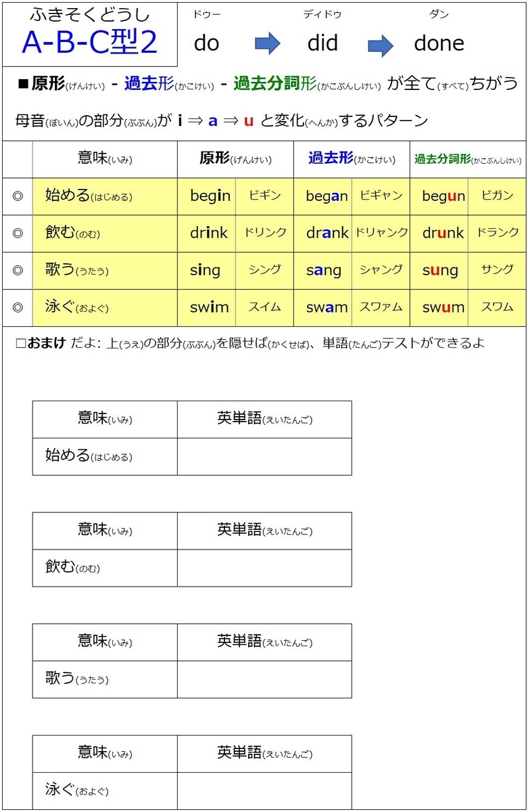
Task: Click the katakana サング
Action: 497,270
